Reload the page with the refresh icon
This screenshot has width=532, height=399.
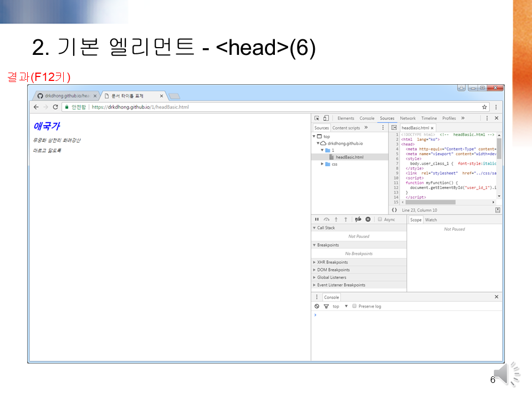point(55,107)
